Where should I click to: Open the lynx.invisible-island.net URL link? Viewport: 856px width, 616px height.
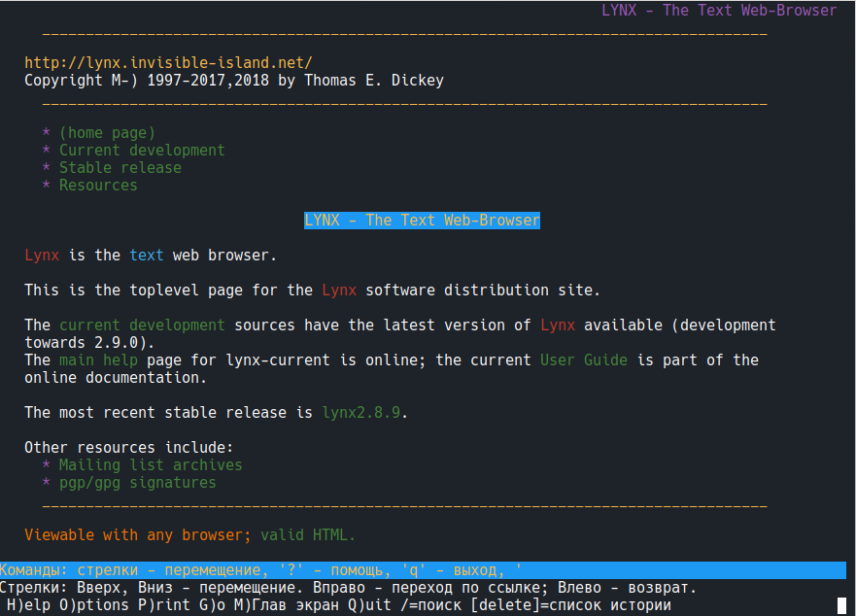tap(168, 63)
